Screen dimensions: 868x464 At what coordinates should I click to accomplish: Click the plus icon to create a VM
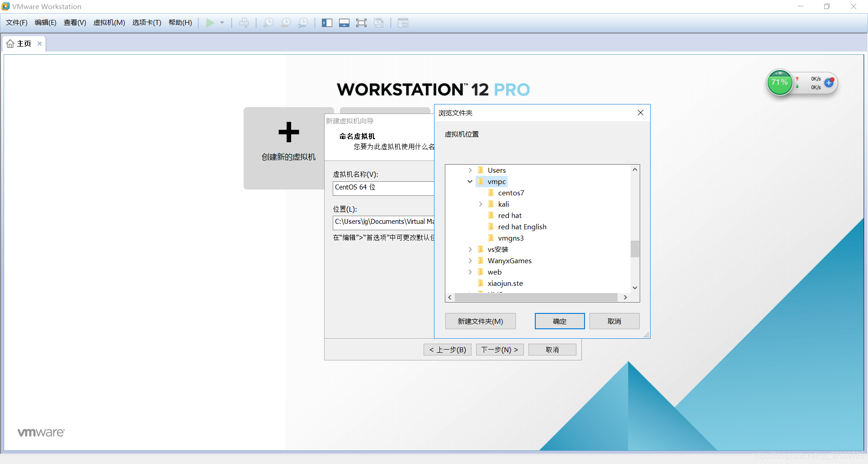click(289, 132)
